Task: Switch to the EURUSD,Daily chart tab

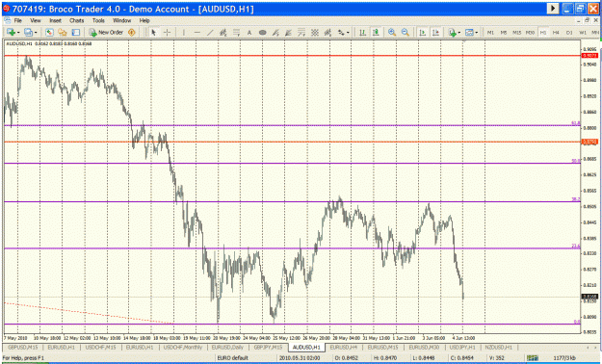Action: [227, 347]
